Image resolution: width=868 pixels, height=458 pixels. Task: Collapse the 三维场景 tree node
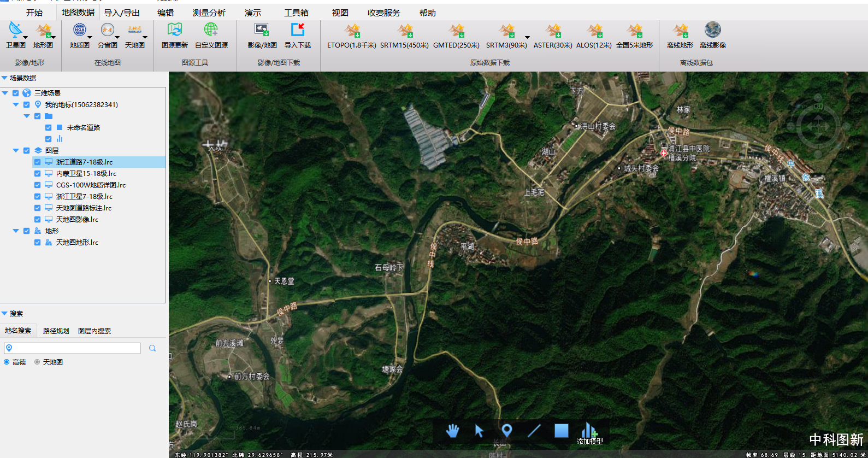coord(5,93)
